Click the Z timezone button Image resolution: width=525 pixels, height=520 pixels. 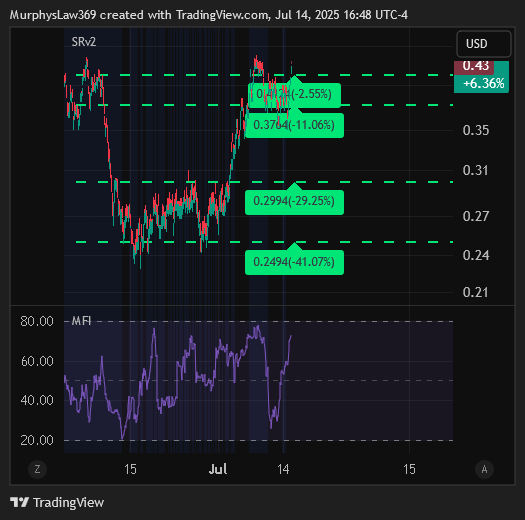pos(37,469)
